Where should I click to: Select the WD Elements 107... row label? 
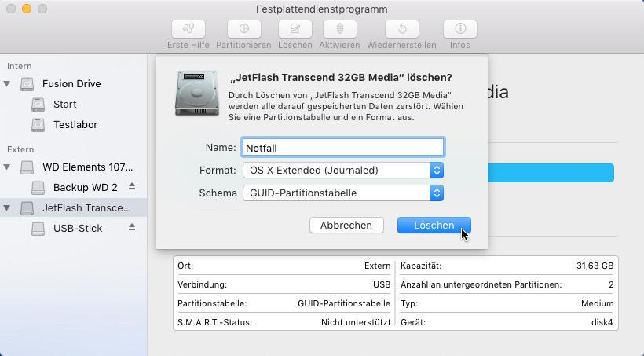(87, 167)
